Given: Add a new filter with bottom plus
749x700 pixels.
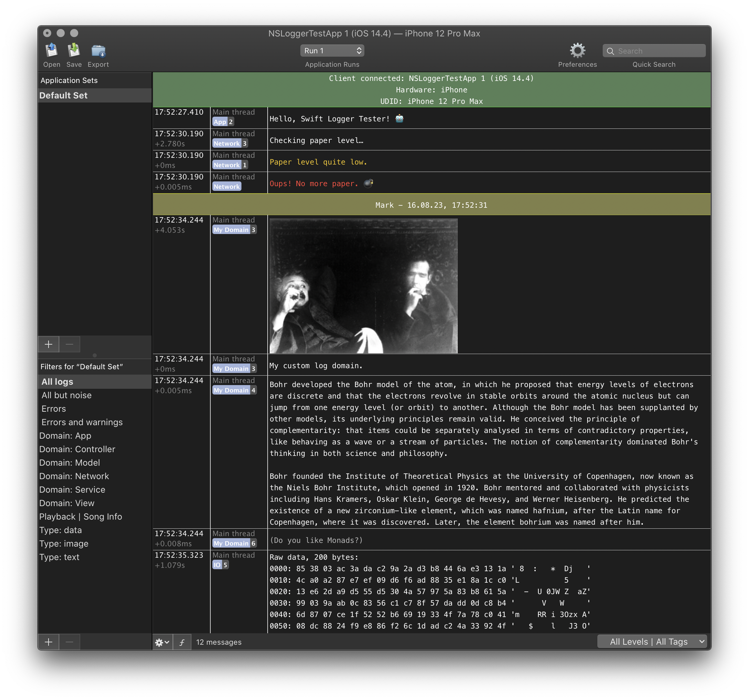Looking at the screenshot, I should click(49, 642).
